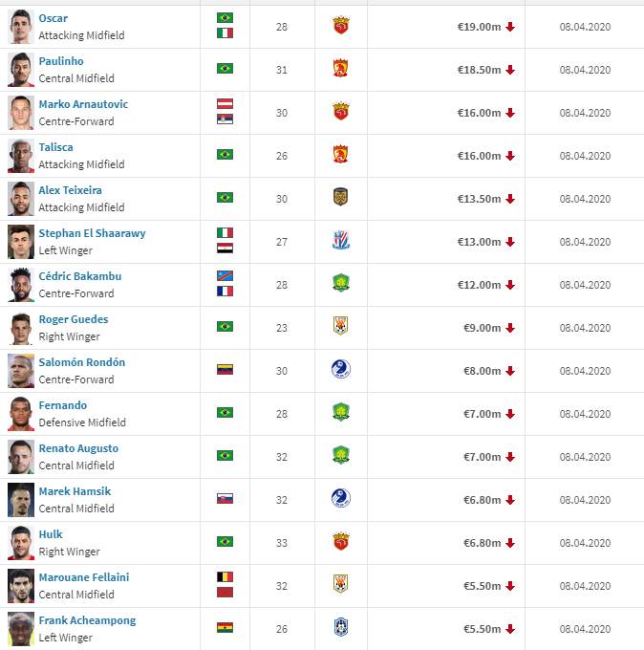Open Cédric Bakambu's green club crest
This screenshot has height=650, width=644.
(x=341, y=284)
